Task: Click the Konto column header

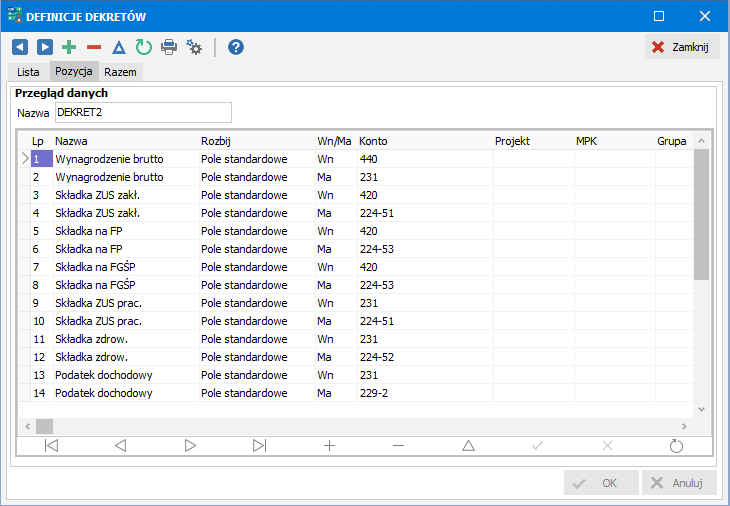Action: pos(425,141)
